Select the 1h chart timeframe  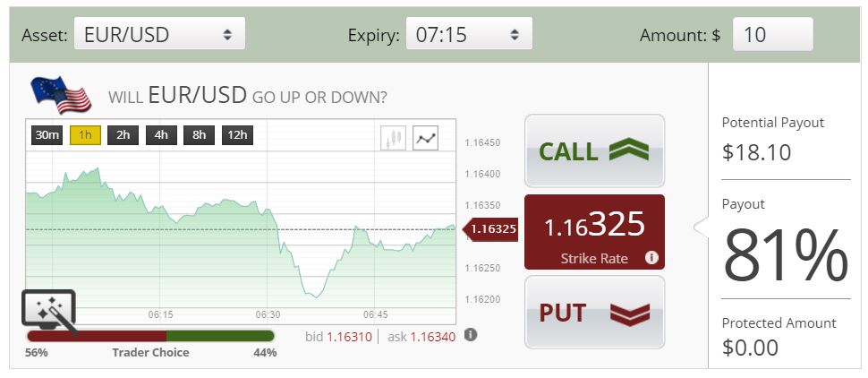85,135
